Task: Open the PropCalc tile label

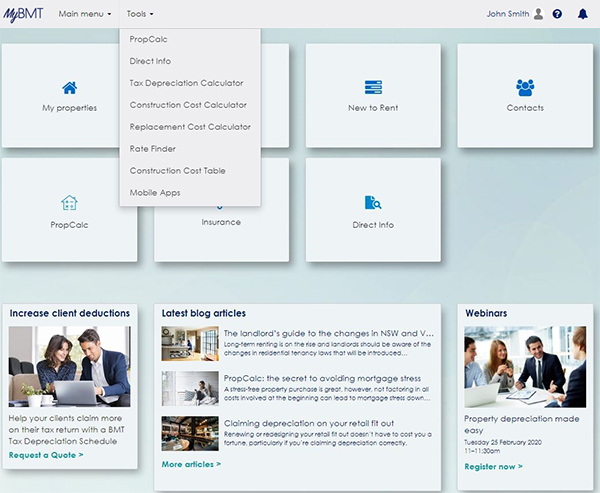Action: click(x=69, y=225)
